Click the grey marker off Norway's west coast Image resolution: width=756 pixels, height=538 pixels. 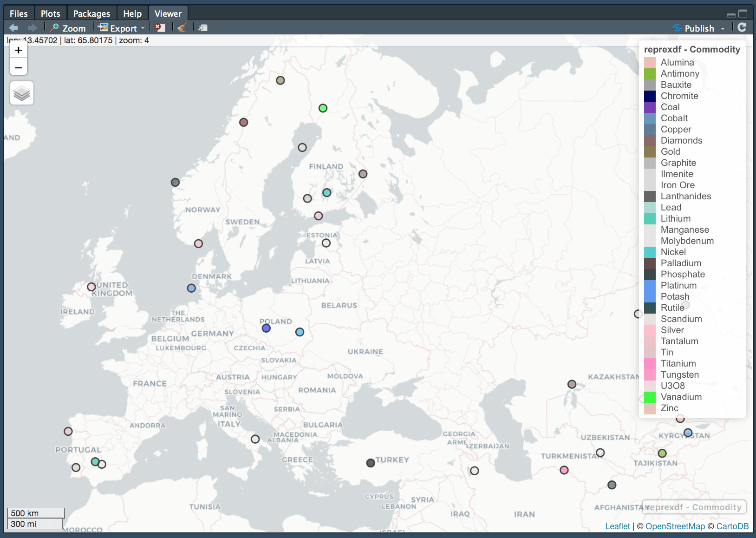[175, 182]
